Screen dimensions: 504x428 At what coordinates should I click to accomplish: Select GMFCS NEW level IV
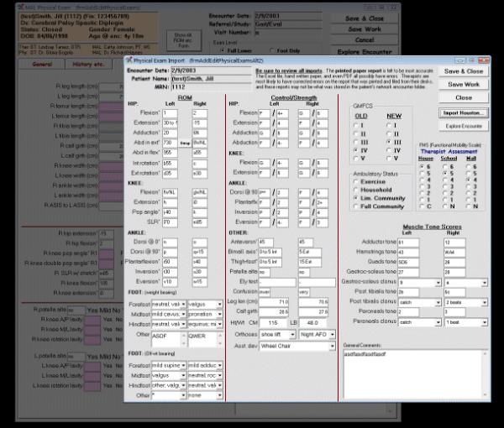coord(389,150)
